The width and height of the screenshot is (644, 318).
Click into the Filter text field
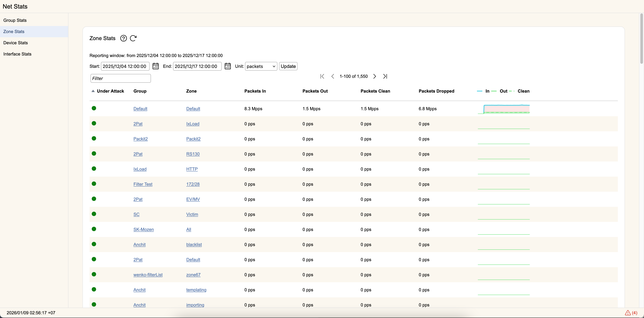(121, 78)
